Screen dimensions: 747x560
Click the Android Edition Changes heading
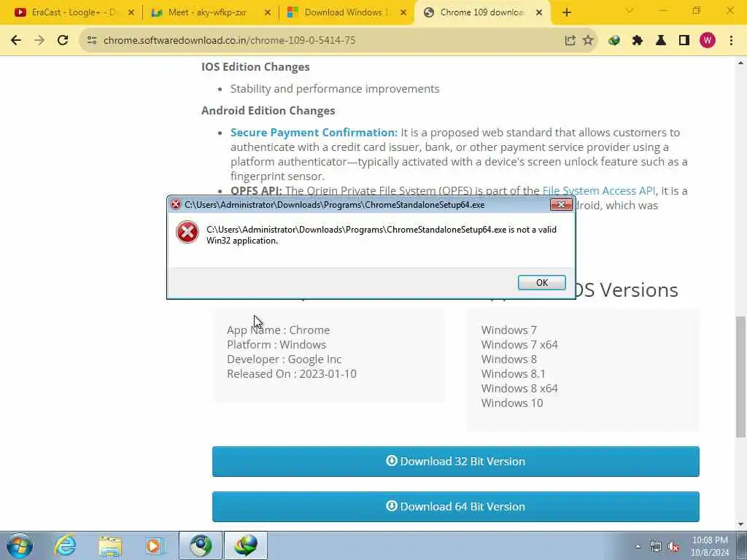click(x=268, y=111)
